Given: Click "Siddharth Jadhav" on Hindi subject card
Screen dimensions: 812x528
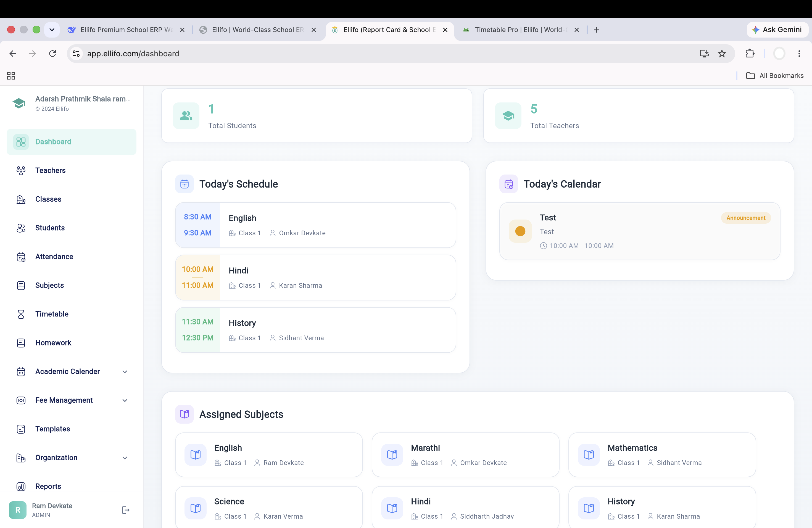Looking at the screenshot, I should point(487,516).
